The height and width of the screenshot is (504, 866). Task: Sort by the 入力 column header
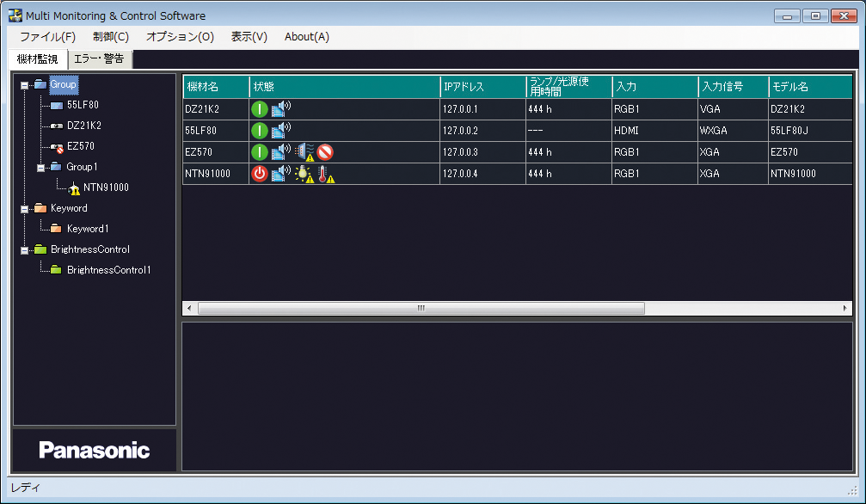tap(655, 87)
